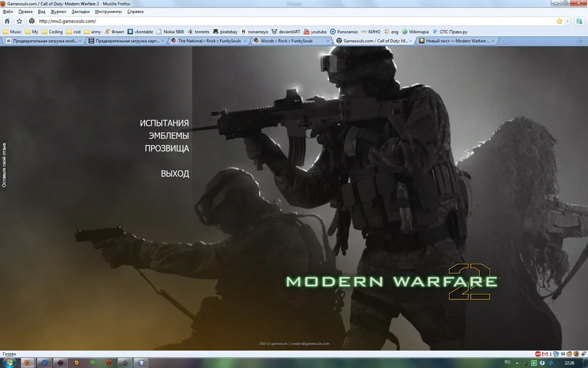Click the URL address field

pos(294,21)
